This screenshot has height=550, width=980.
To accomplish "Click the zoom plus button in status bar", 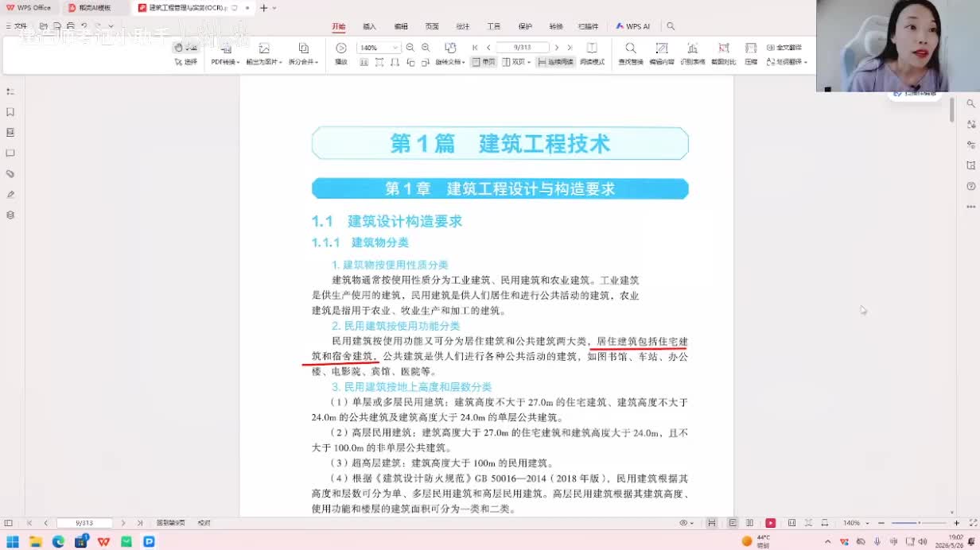I will tap(957, 523).
